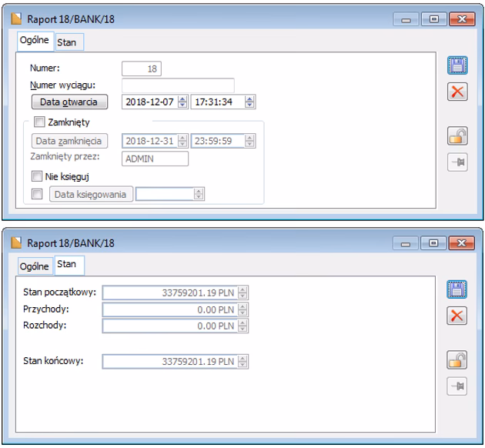Tick the Nie księguj checkbox
Image resolution: width=485 pixels, height=448 pixels.
pyautogui.click(x=38, y=177)
